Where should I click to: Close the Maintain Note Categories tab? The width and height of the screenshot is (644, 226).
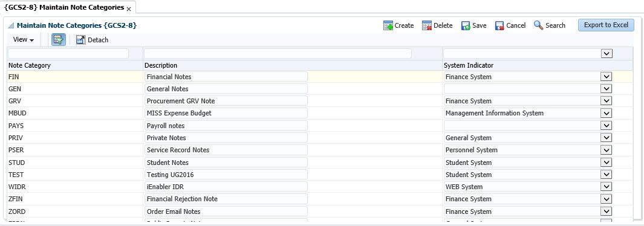(129, 8)
